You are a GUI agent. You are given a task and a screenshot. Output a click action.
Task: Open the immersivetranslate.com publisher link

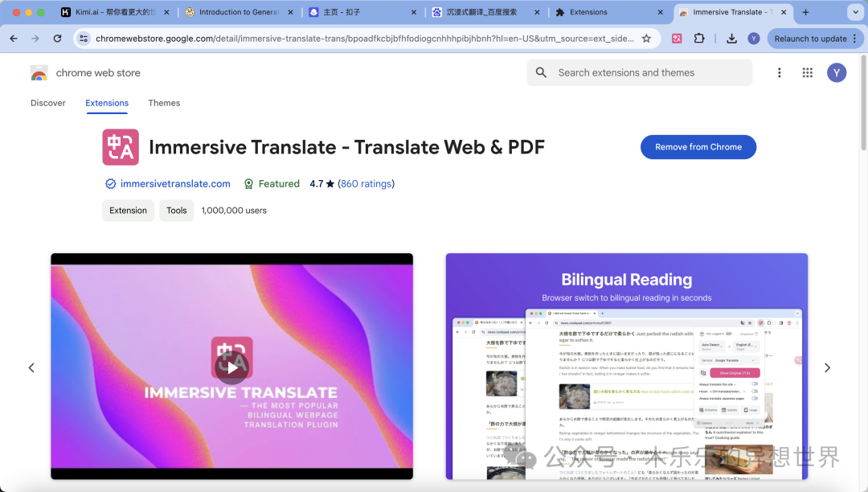pos(175,184)
